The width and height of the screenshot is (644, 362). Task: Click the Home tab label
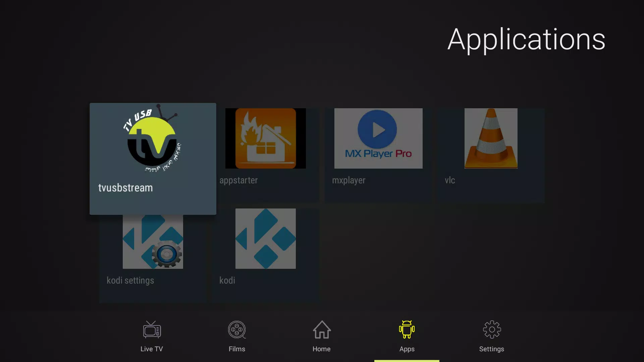pos(322,349)
